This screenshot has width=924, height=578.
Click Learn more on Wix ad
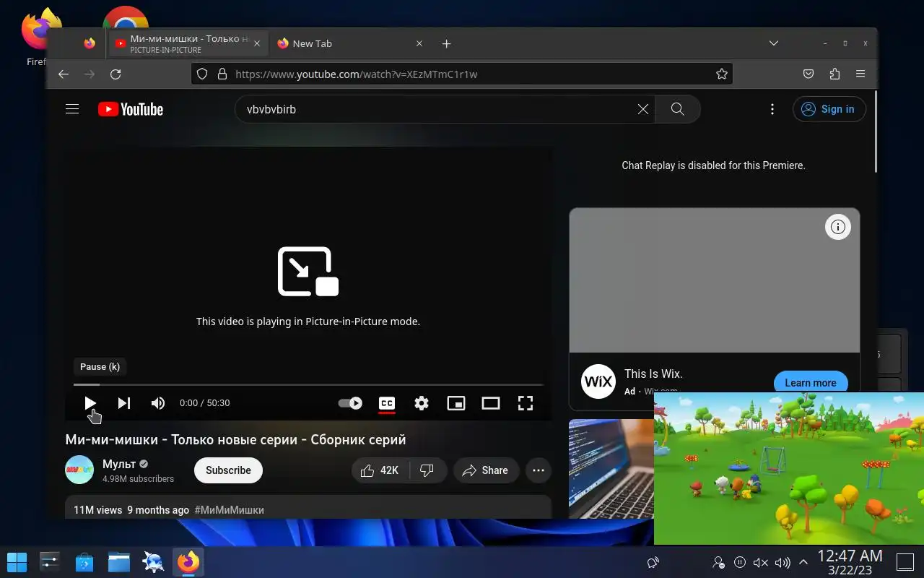point(810,382)
